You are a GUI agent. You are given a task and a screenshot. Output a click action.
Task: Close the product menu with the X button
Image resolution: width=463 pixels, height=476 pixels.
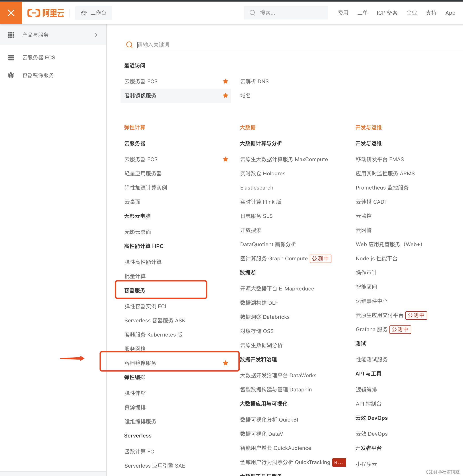tap(11, 13)
